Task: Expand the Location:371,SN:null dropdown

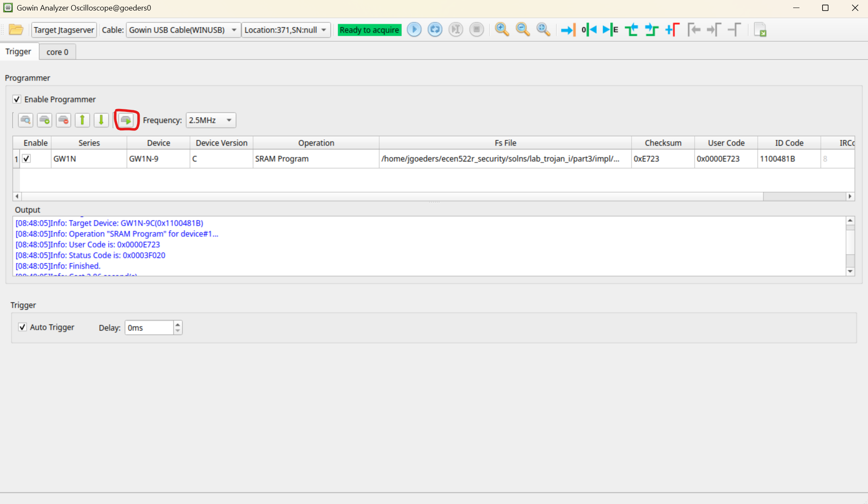Action: coord(286,30)
